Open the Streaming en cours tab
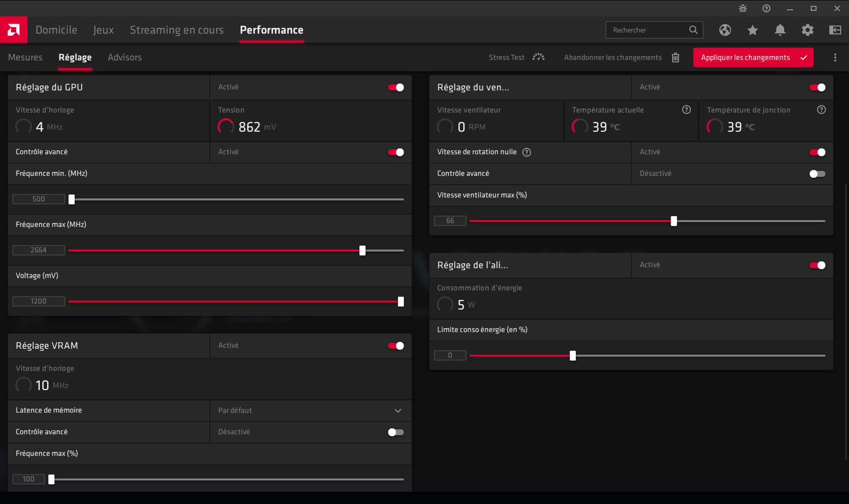 click(177, 30)
